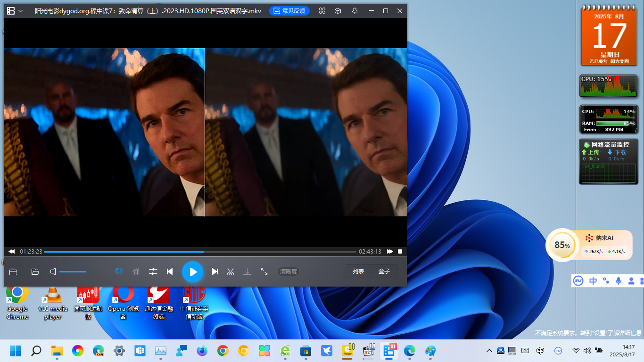The width and height of the screenshot is (644, 362).
Task: Enter fullscreen with the expand arrows icon
Action: point(264,271)
